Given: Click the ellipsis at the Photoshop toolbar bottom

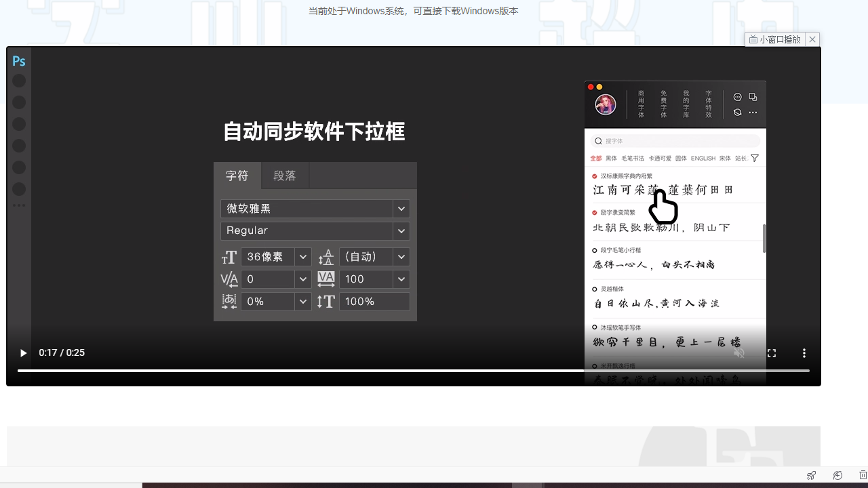Looking at the screenshot, I should (19, 205).
